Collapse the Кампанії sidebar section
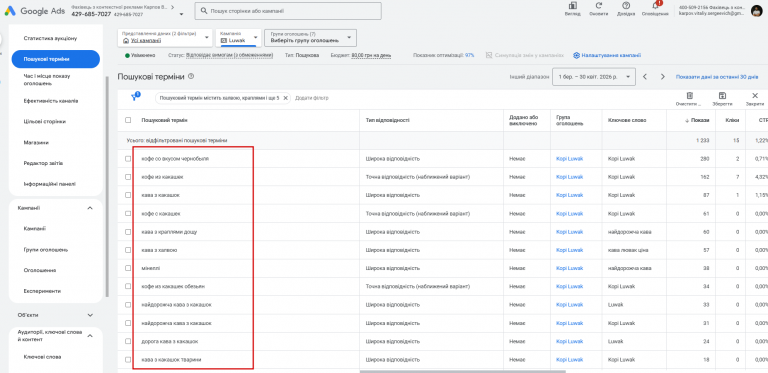 tap(90, 208)
